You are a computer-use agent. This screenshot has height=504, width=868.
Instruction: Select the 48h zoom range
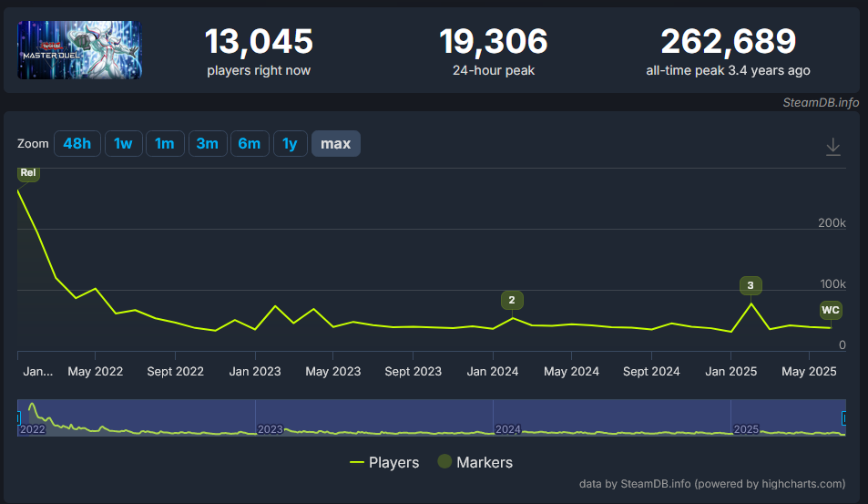[77, 143]
